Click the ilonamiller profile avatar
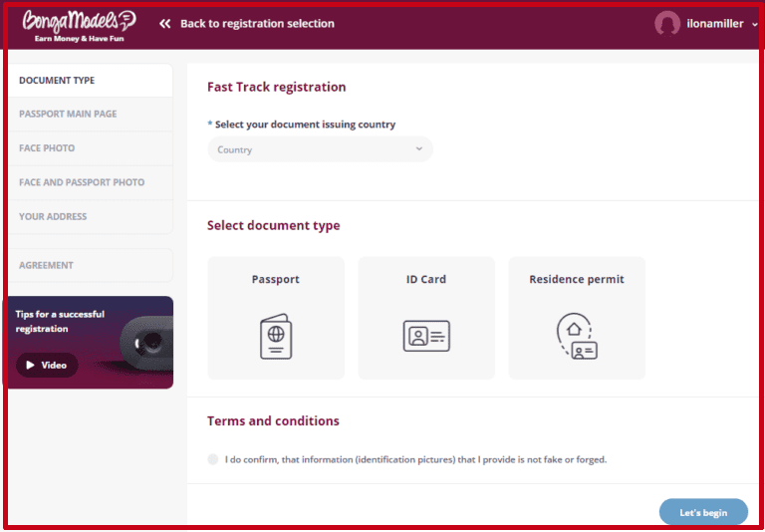 click(667, 24)
